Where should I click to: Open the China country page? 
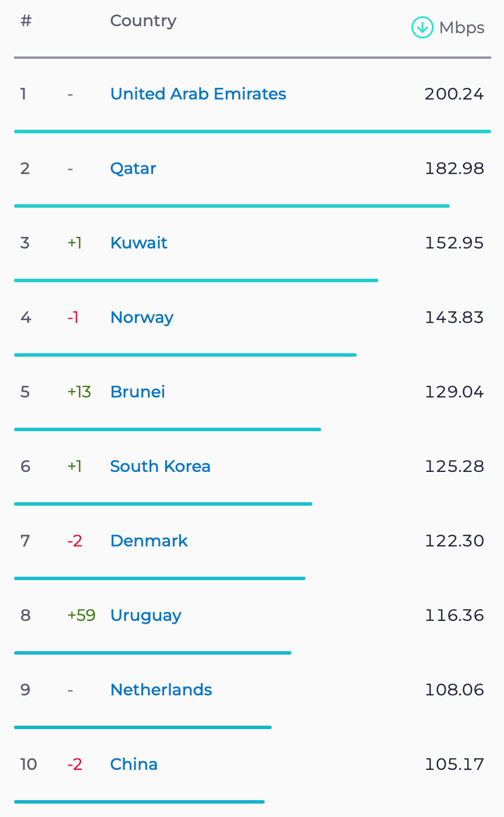(134, 764)
